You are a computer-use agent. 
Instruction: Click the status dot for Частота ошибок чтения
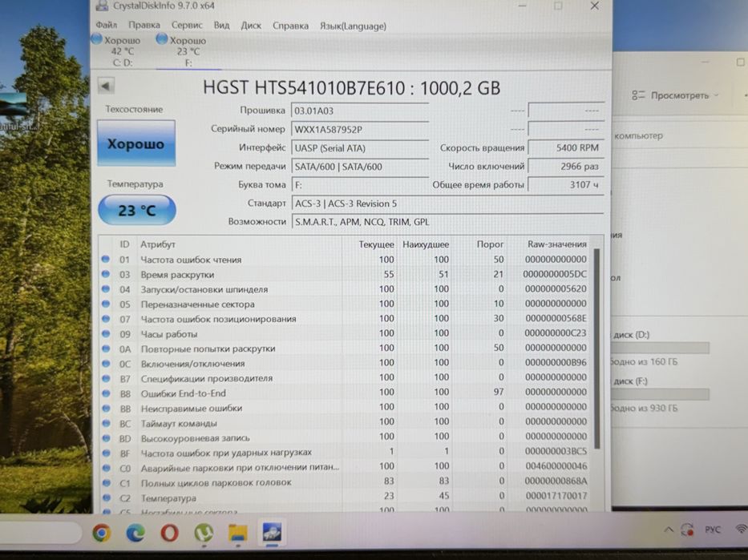point(106,260)
